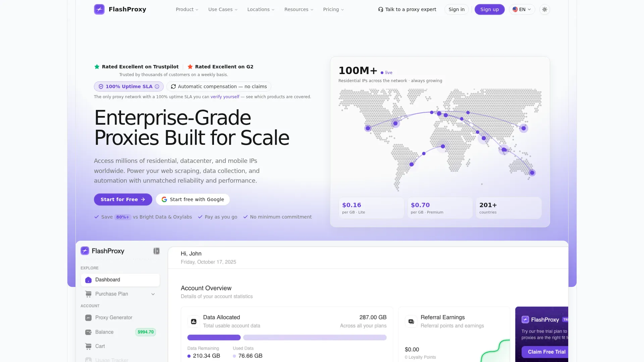Click the Pay as you go checkmark
Image resolution: width=644 pixels, height=362 pixels.
(x=200, y=217)
